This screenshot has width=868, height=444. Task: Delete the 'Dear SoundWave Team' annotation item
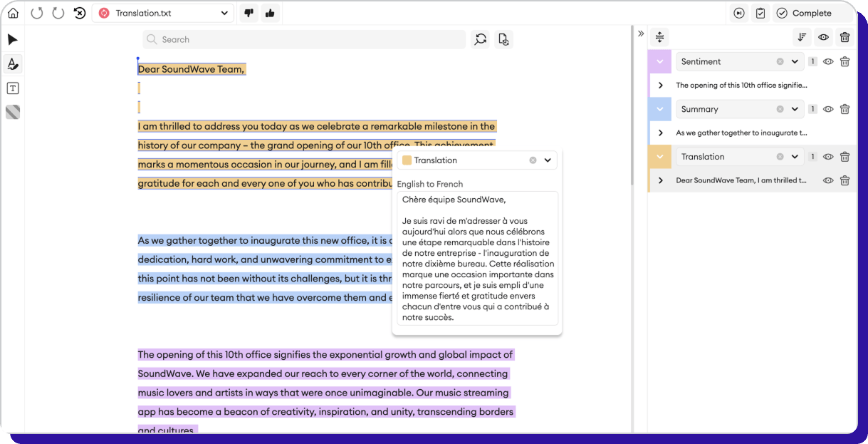pos(845,180)
